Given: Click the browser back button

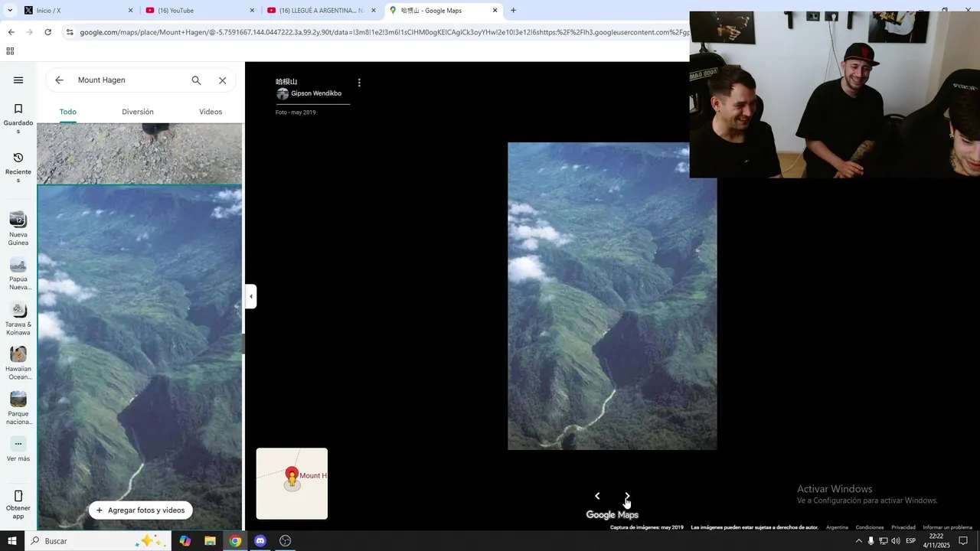Looking at the screenshot, I should click(11, 32).
